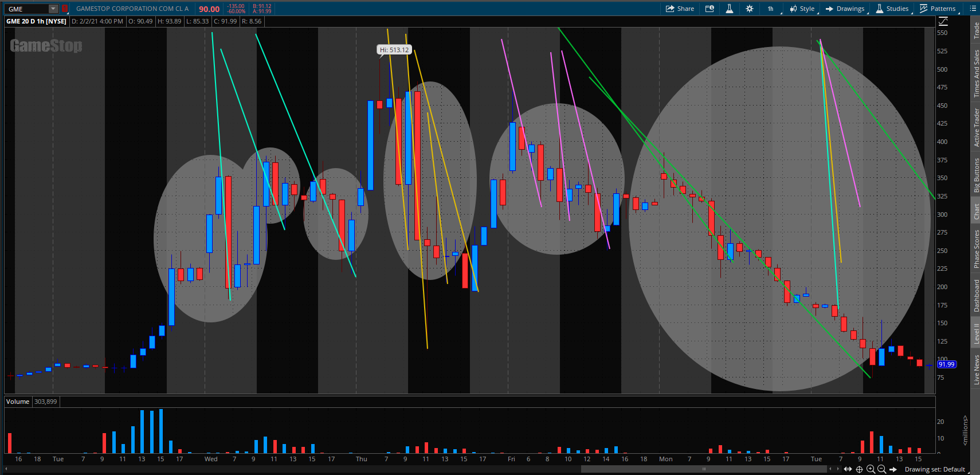Click the GME 20 D 1h [NYSE] chart title
The image size is (980, 475).
(36, 21)
